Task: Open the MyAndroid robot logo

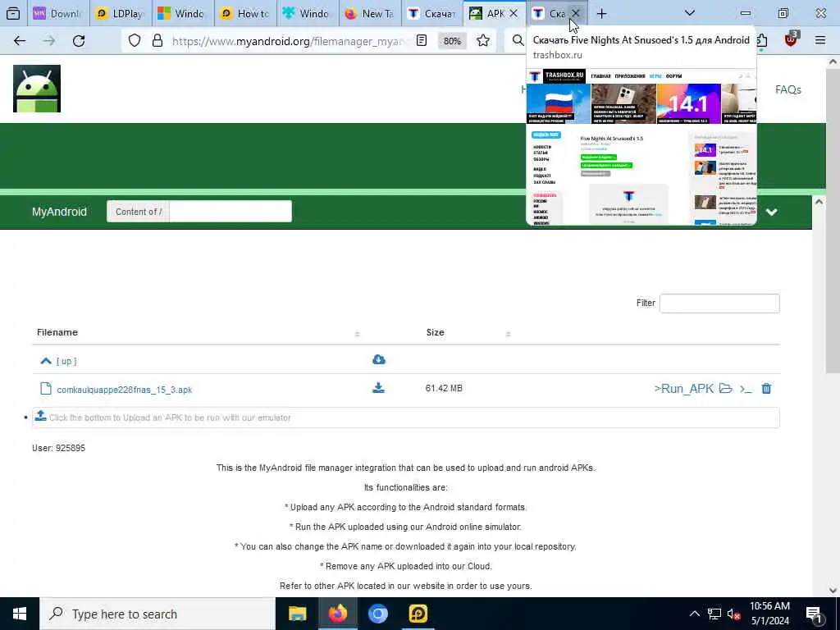Action: [x=37, y=89]
